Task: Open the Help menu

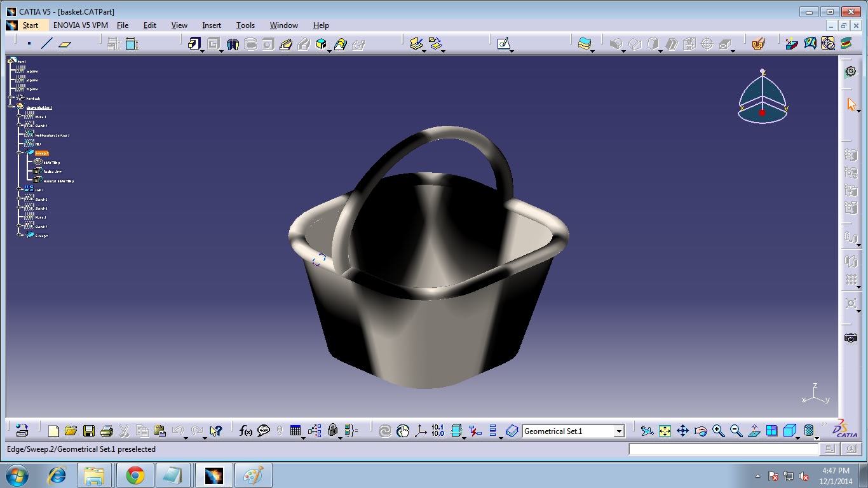Action: click(x=321, y=25)
